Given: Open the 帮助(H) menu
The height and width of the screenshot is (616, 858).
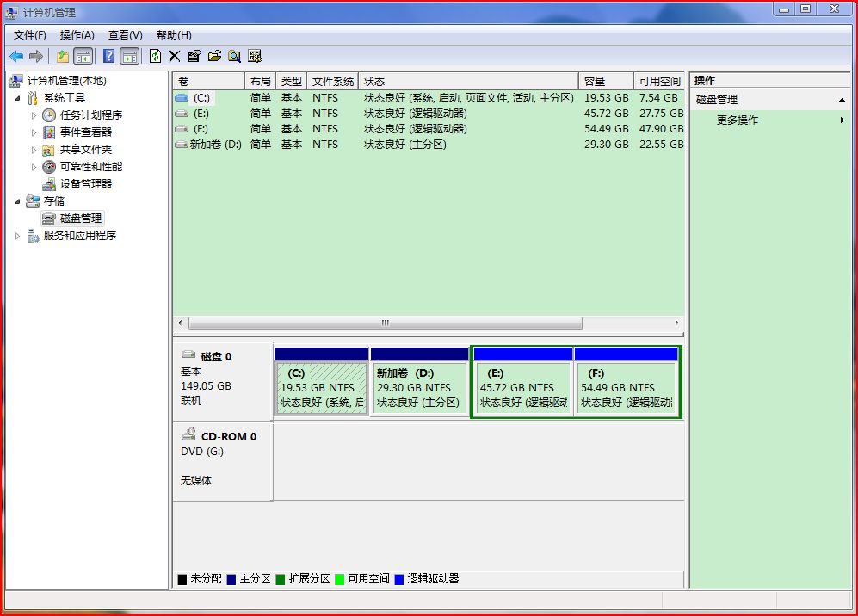Looking at the screenshot, I should [x=174, y=35].
